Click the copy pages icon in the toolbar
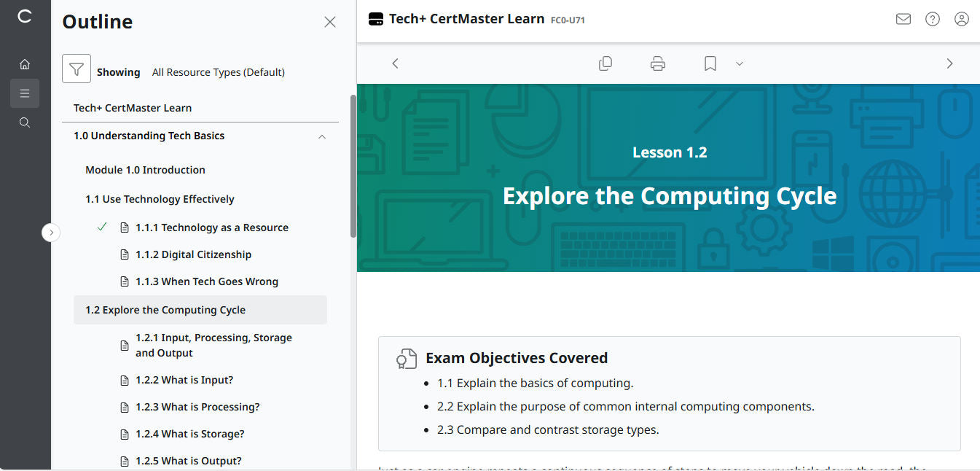Viewport: 980px width, 471px height. point(605,63)
